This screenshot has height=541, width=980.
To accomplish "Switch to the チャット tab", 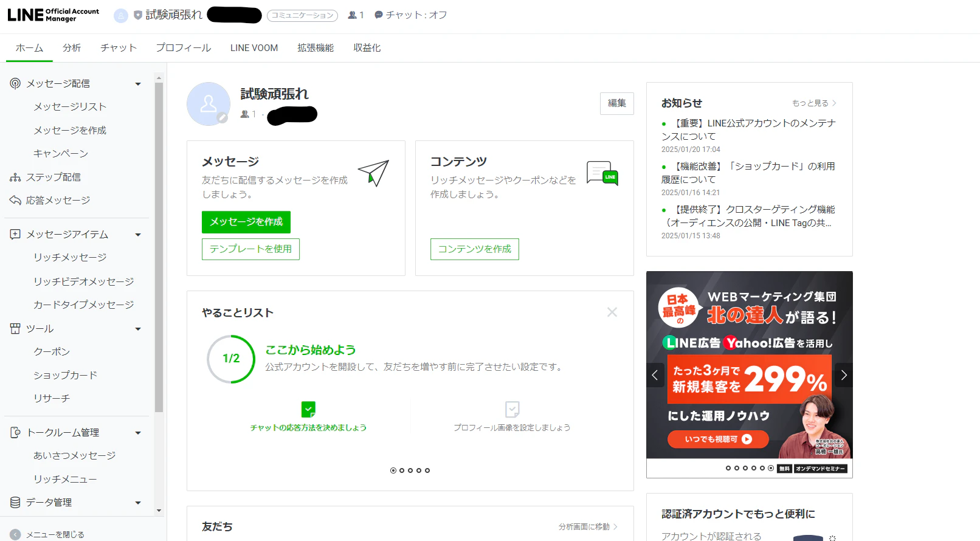I will [x=119, y=48].
